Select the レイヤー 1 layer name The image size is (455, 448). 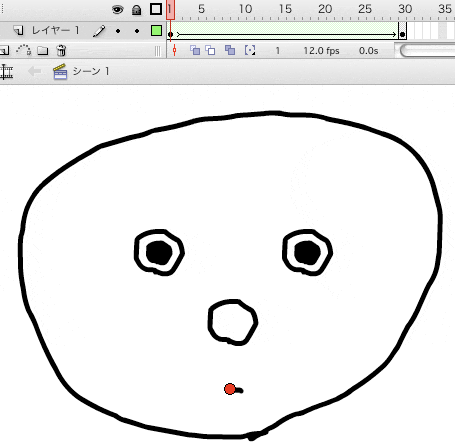55,31
